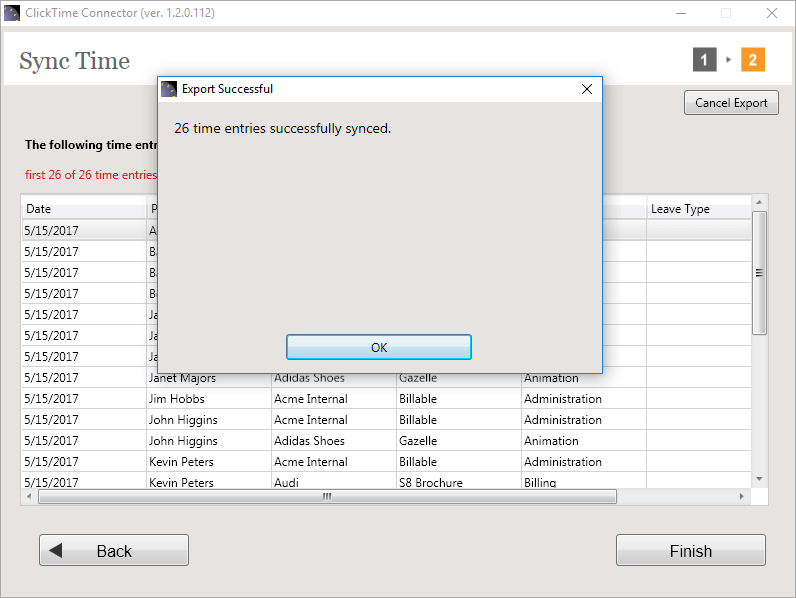Screen dimensions: 796x598
Task: Click the Back arrow icon
Action: [55, 550]
